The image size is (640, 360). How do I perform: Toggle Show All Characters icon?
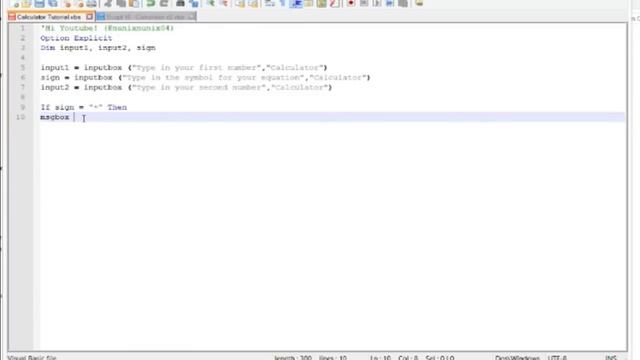tap(282, 3)
